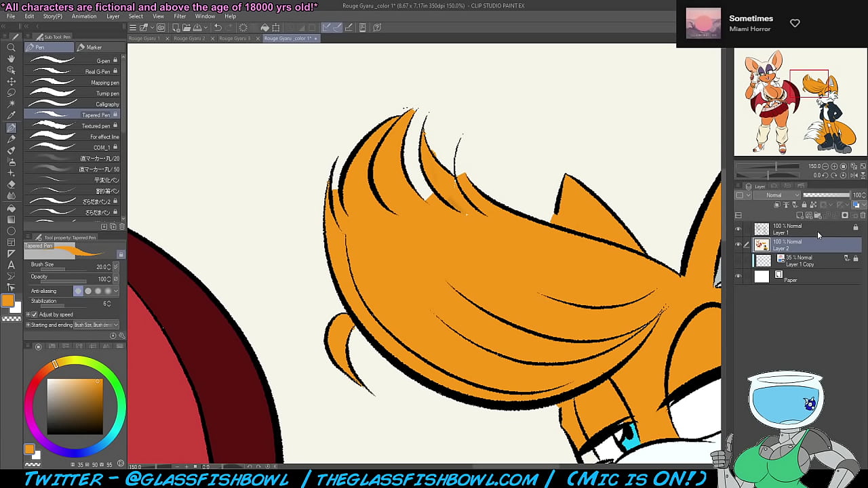This screenshot has height=488, width=868.
Task: Switch to the Rouge Gyaru 2 tab
Action: 189,39
